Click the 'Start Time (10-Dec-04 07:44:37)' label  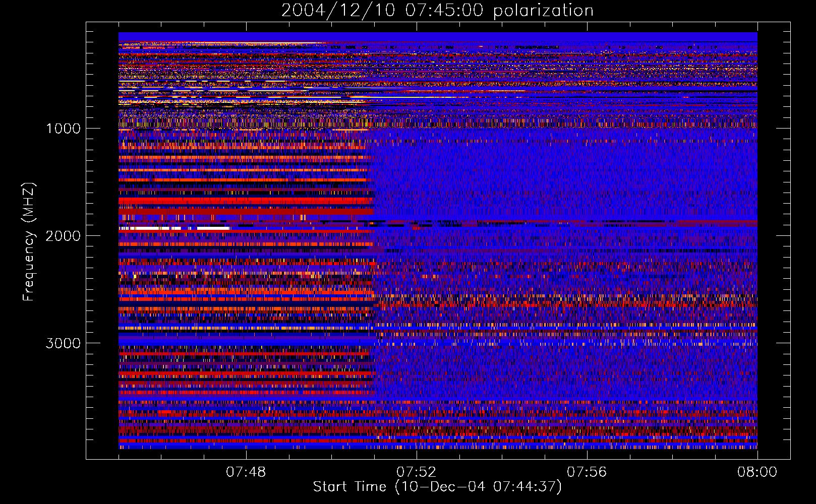(437, 487)
